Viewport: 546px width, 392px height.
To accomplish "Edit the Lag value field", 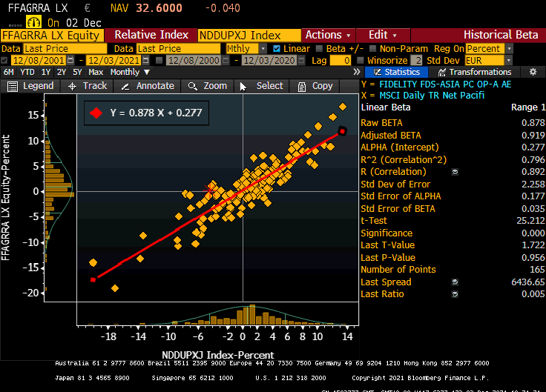I will pos(341,60).
